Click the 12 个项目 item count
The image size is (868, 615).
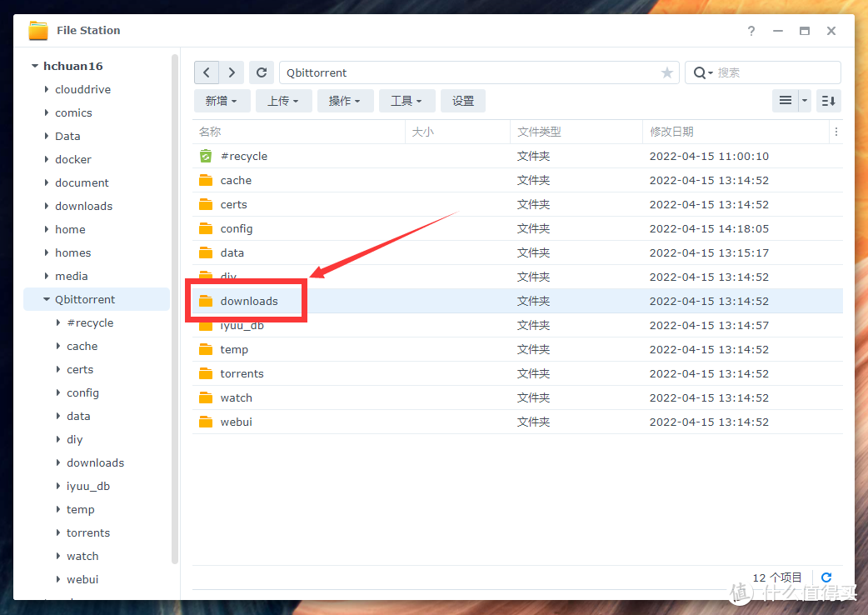[776, 577]
